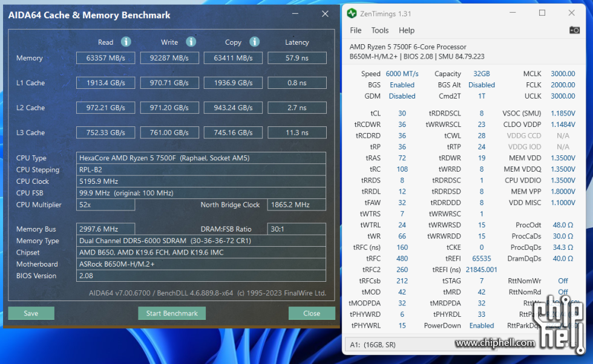Click Start Benchmark in AIDA64
The image size is (593, 364).
pyautogui.click(x=172, y=313)
